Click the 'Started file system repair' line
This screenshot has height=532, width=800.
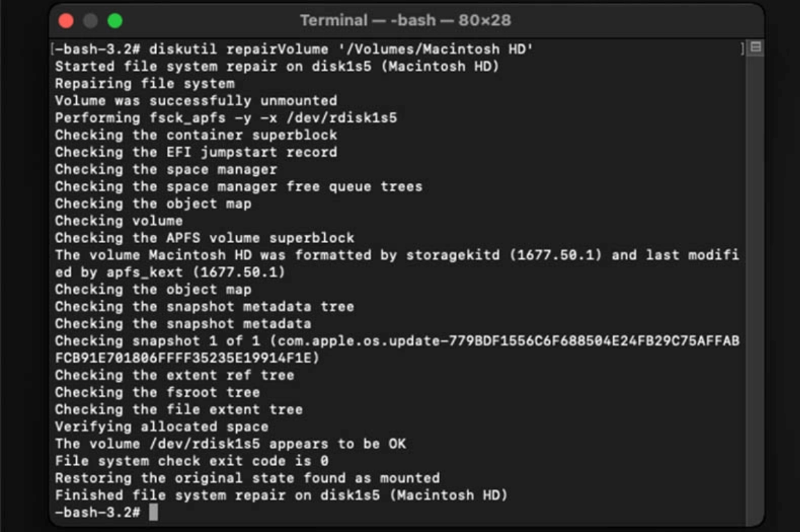pos(277,66)
